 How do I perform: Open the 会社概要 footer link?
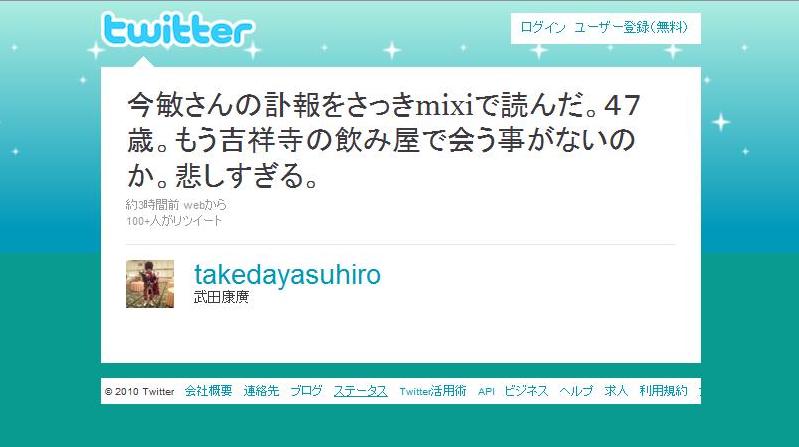pyautogui.click(x=208, y=391)
